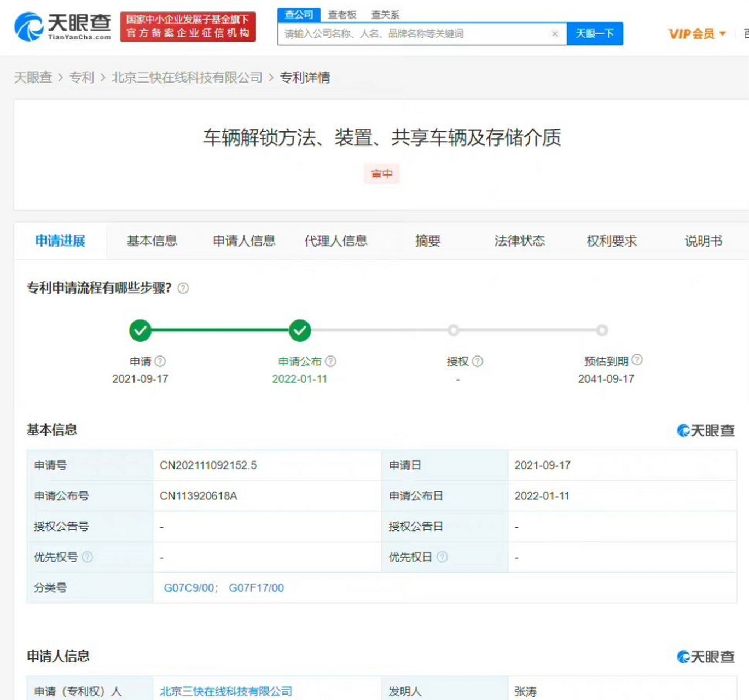Screen dimensions: 749x700
Task: Open applicant 北京三快在线科技有限公司 link
Action: (x=226, y=691)
